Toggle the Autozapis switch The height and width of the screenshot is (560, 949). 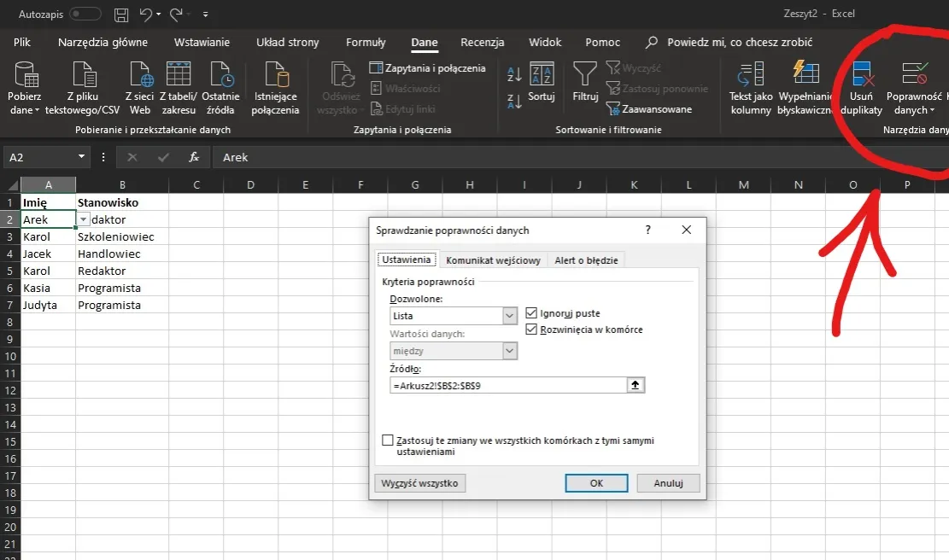[x=85, y=15]
